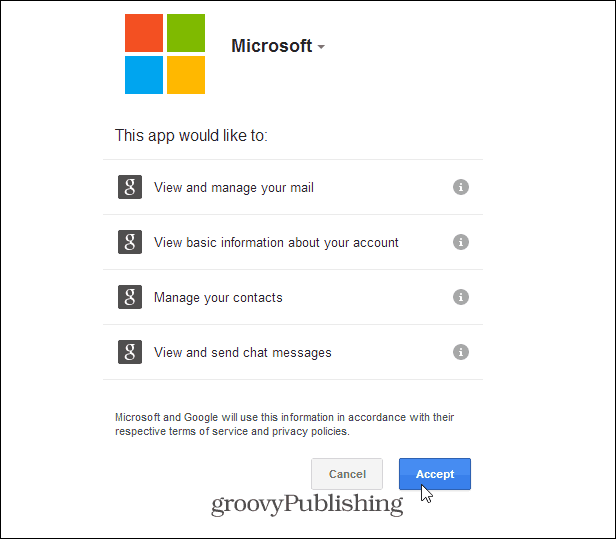Screen dimensions: 616x539
Task: Accept the permission request
Action: point(435,474)
